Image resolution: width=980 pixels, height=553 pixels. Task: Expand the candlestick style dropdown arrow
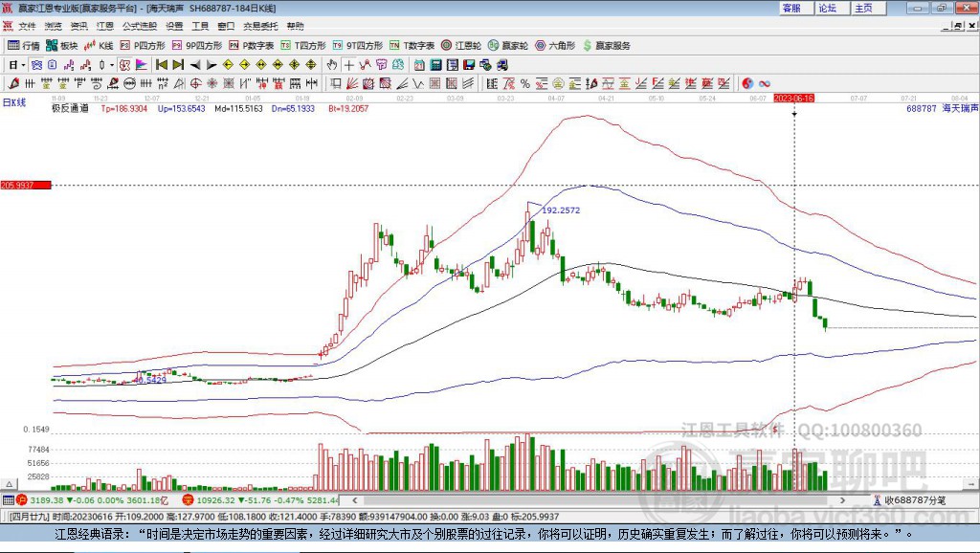(112, 65)
